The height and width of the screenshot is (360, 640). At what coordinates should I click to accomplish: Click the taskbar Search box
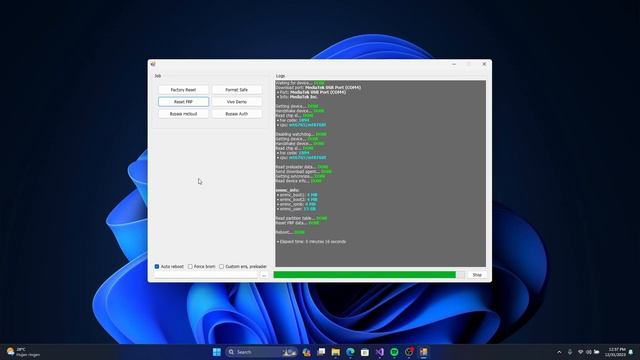(x=261, y=352)
